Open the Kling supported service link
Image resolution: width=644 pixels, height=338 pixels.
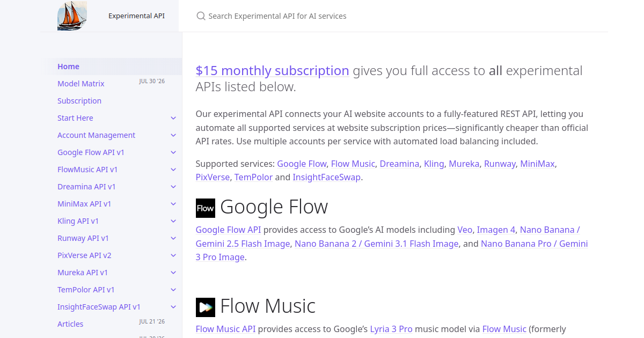[434, 164]
